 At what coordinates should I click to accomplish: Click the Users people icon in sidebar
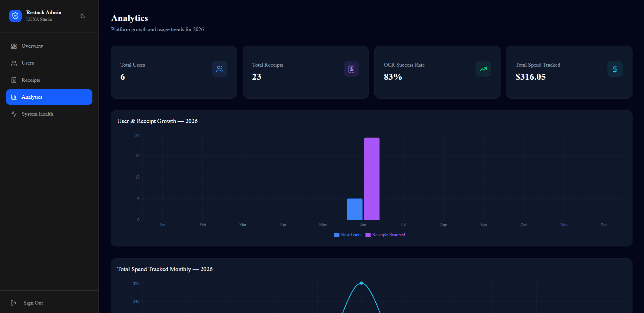click(x=14, y=63)
